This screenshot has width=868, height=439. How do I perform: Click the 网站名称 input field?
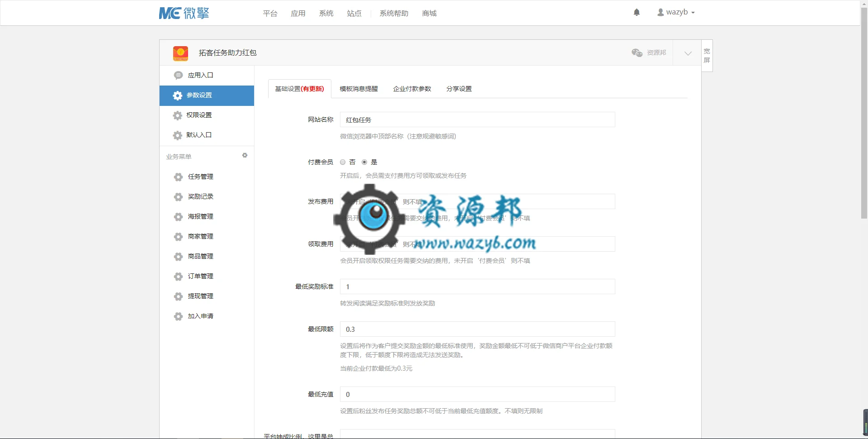click(477, 119)
